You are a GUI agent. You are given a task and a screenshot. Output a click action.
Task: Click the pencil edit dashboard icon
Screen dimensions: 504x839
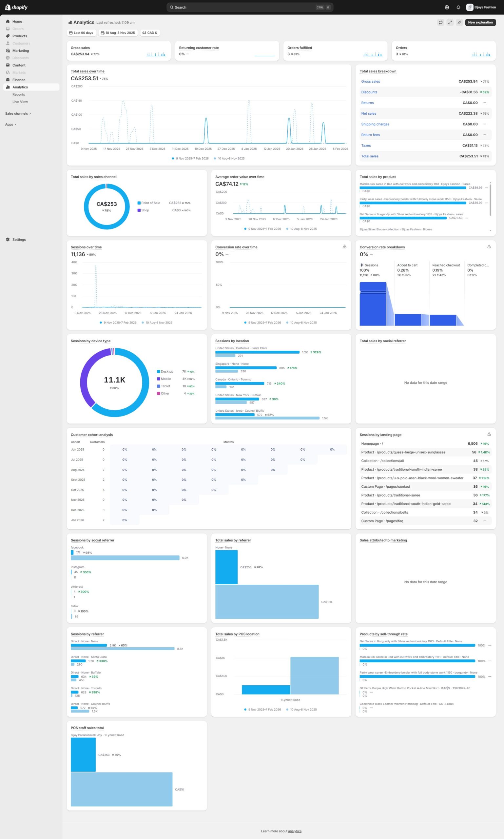[459, 22]
